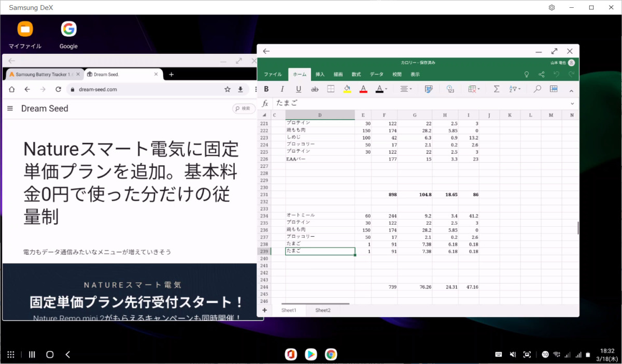Open a new browser tab
Screen dimensions: 622x364
(x=172, y=75)
